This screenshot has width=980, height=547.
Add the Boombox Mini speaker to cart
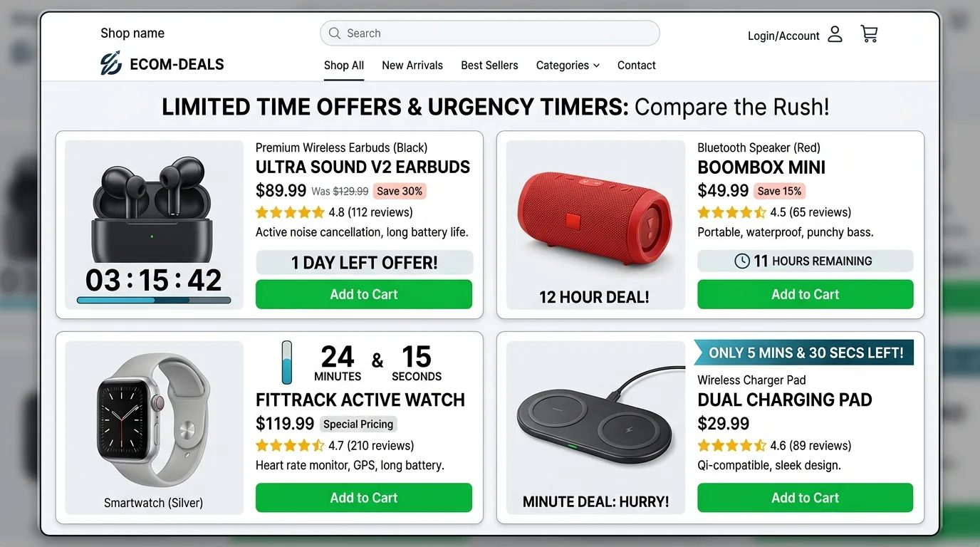(x=805, y=294)
